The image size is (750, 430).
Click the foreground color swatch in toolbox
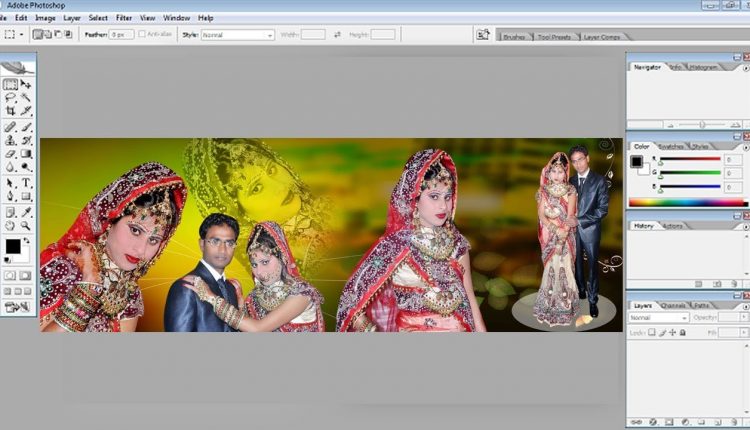point(13,246)
